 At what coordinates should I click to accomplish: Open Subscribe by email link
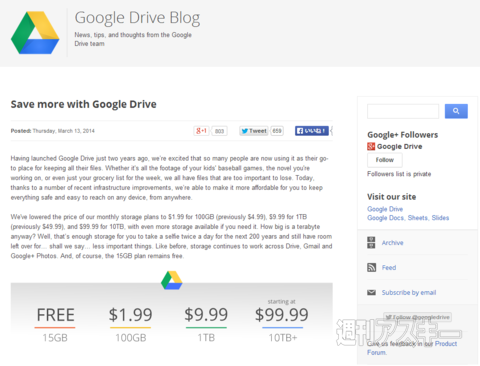[409, 292]
